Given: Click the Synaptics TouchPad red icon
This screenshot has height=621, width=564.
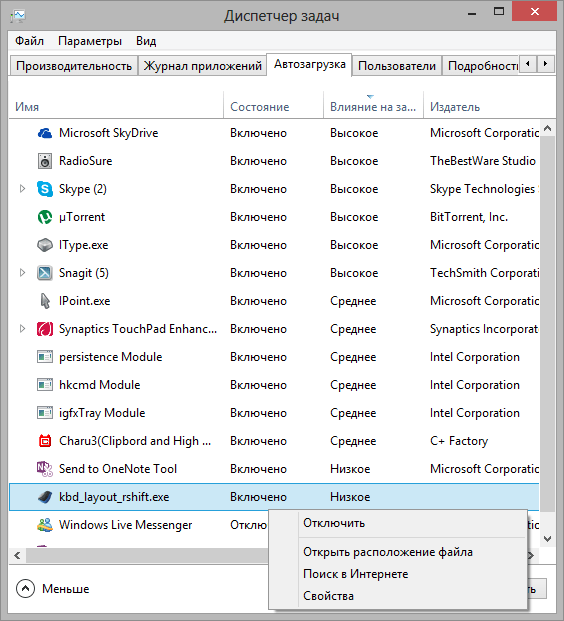Looking at the screenshot, I should 45,329.
